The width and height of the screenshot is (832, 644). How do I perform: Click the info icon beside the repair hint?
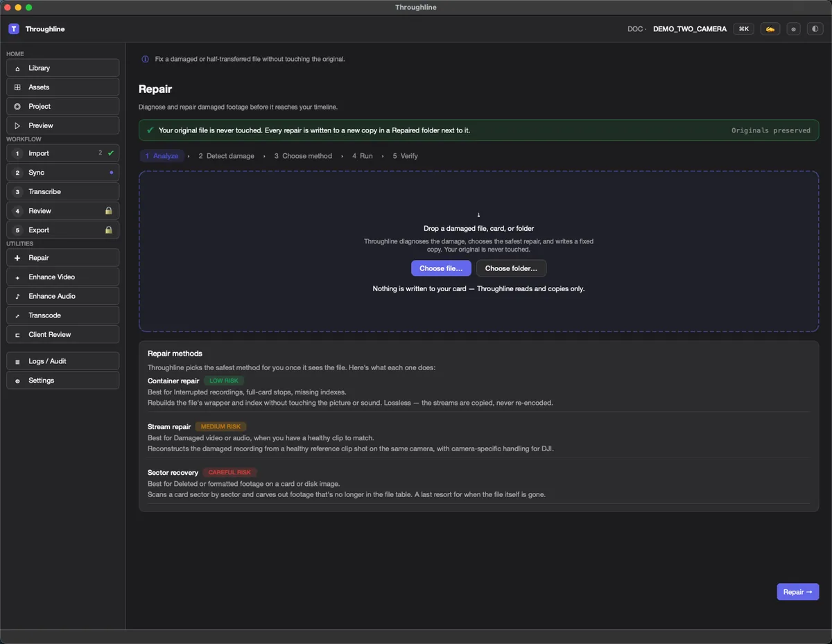coord(145,59)
